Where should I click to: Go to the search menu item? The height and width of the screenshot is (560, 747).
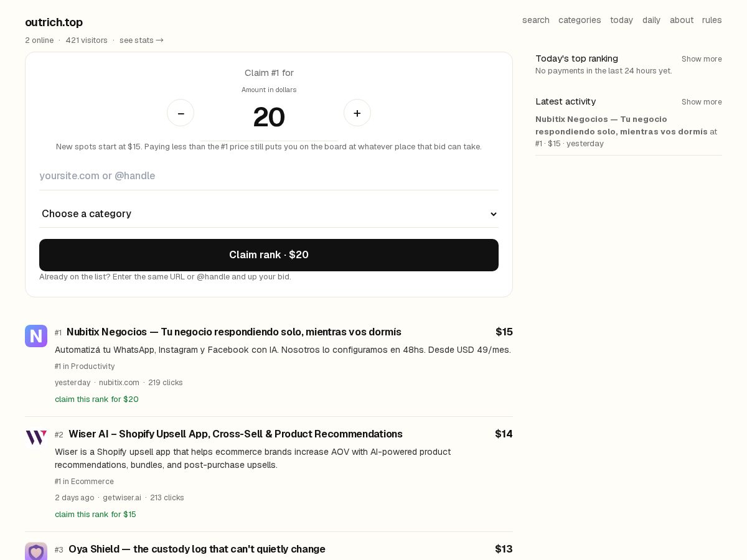536,20
